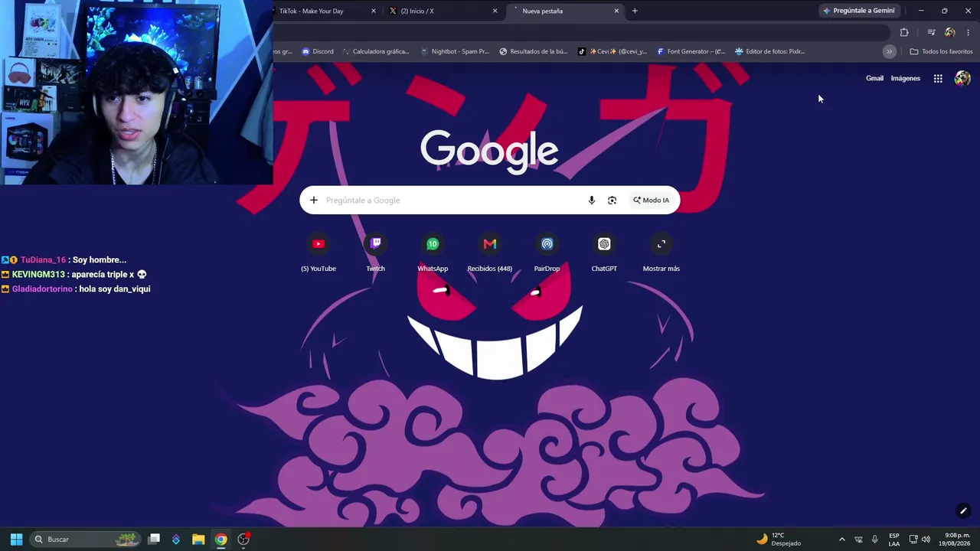Click the plus icon in the search box
This screenshot has width=980, height=551.
tap(314, 201)
